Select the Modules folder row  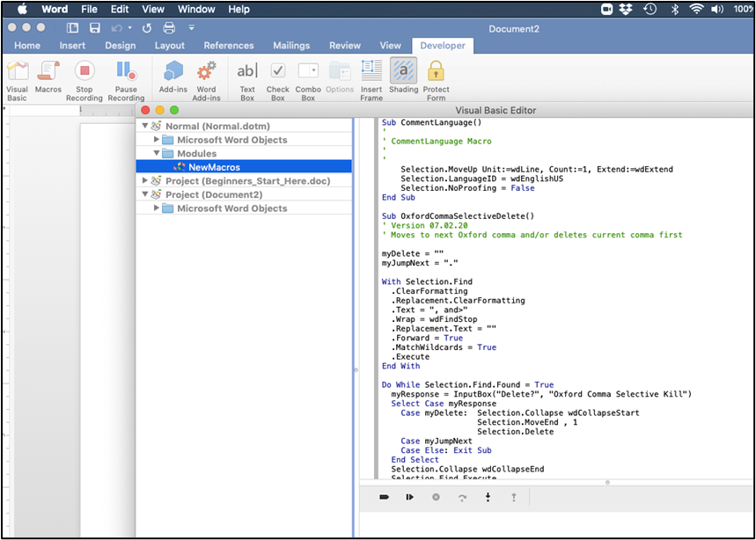tap(244, 153)
